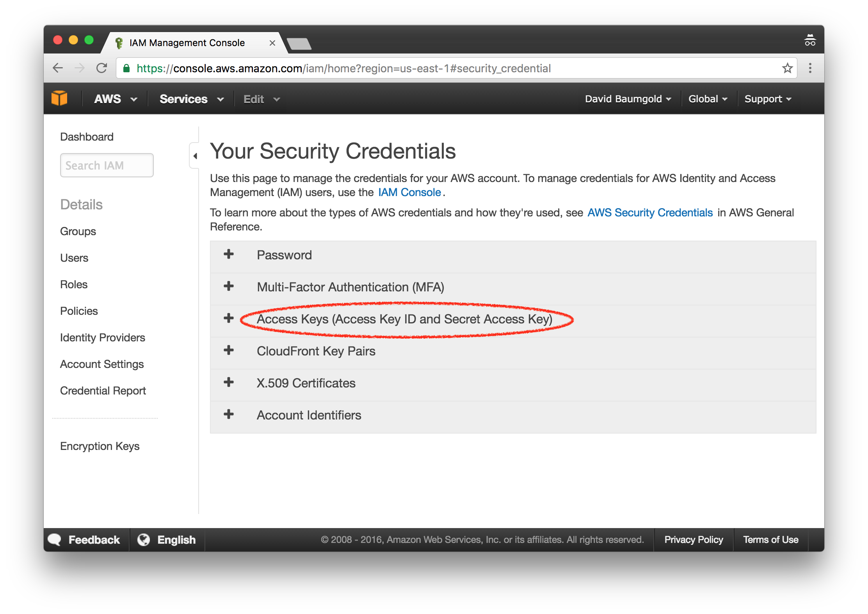Click the Your Security Credentials heading
The height and width of the screenshot is (614, 868).
(333, 151)
